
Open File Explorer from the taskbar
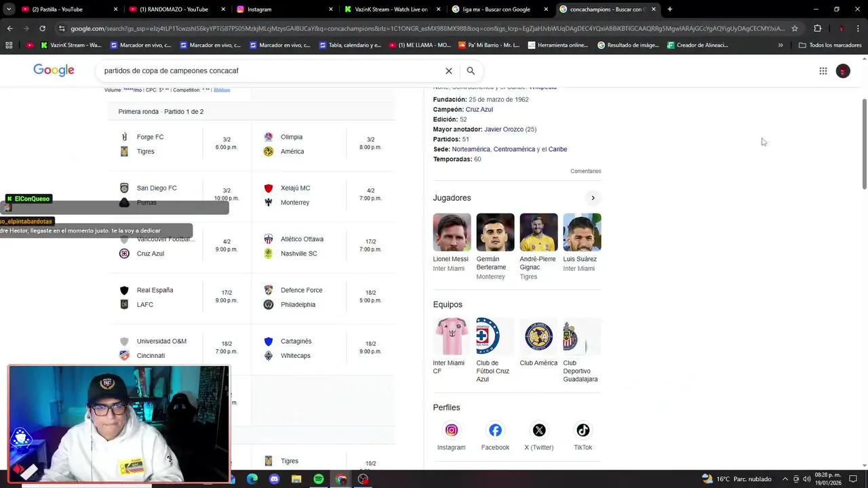[296, 479]
